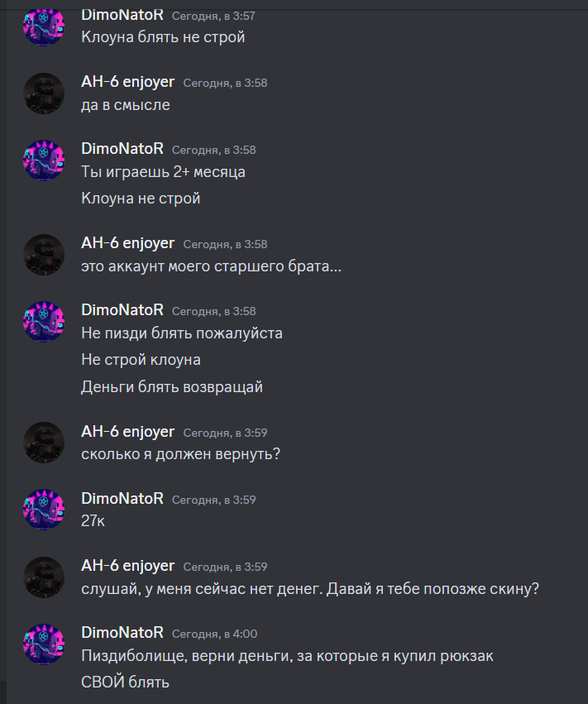Click AH-6 enjoyer avatar by the "старшего брата" message
This screenshot has height=704, width=588.
coord(44,255)
